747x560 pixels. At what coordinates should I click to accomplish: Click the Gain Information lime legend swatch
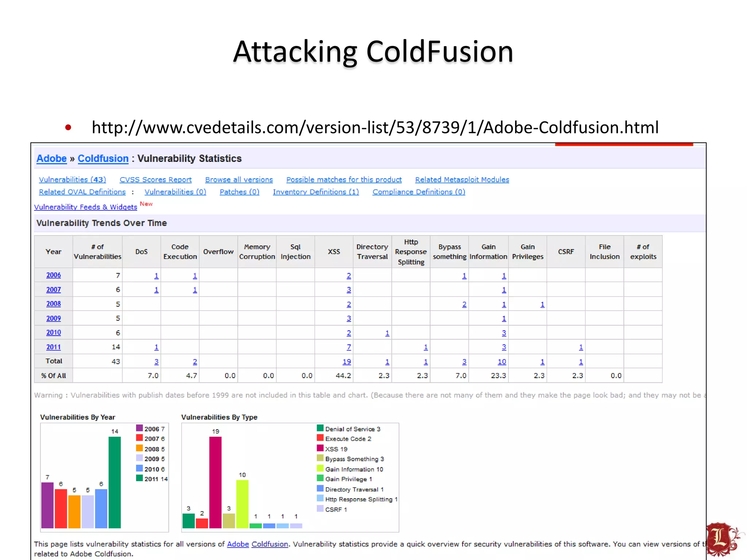pyautogui.click(x=320, y=468)
